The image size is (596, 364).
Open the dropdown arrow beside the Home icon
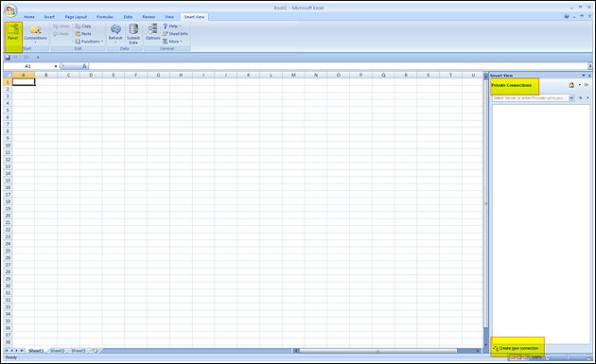coord(579,85)
